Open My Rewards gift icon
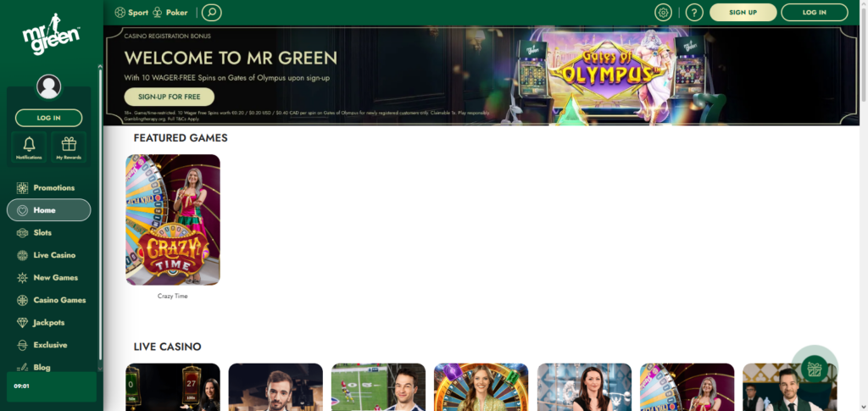Screen dimensions: 868x411 click(x=69, y=147)
